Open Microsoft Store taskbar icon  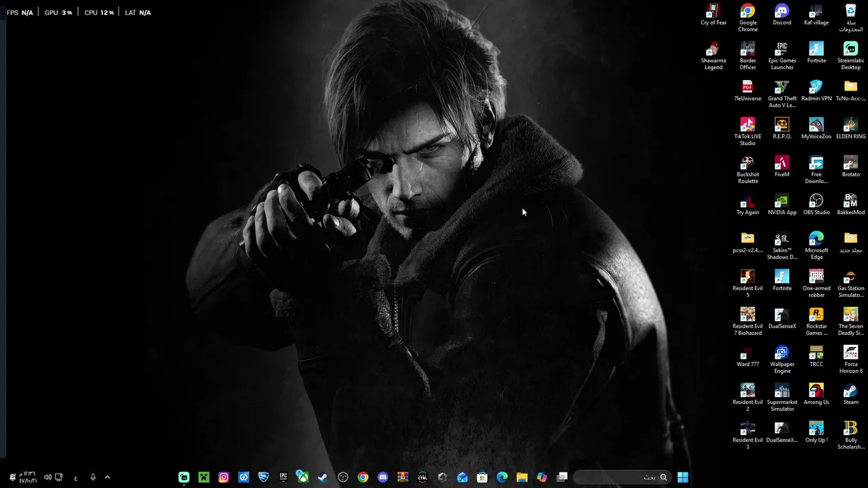coord(482,477)
